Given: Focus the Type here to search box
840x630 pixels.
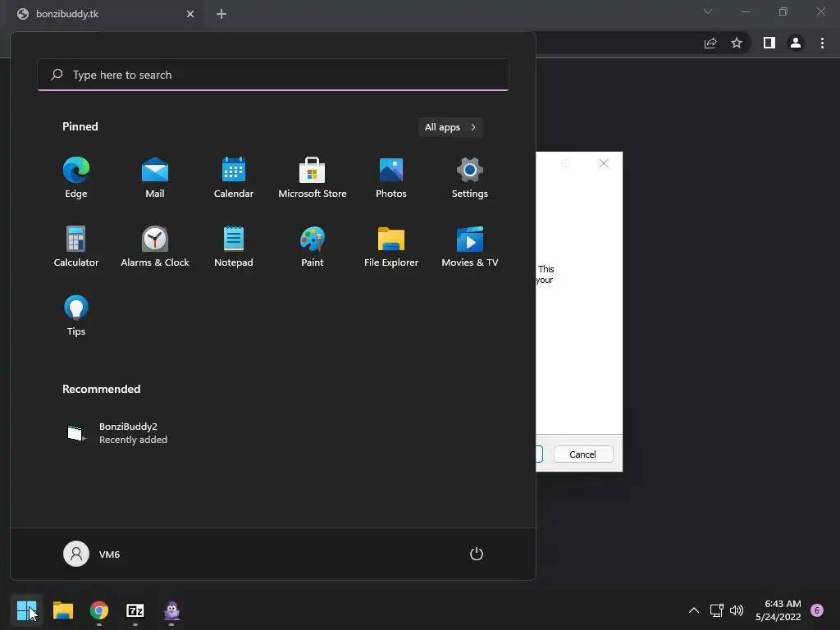Looking at the screenshot, I should pyautogui.click(x=273, y=75).
